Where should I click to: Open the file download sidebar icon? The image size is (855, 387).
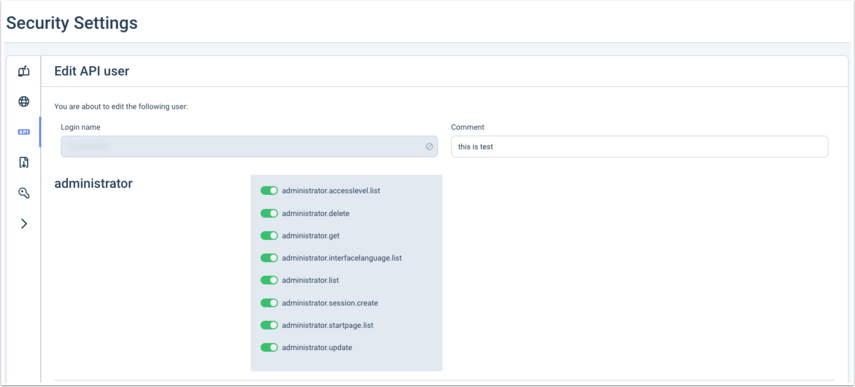click(23, 162)
